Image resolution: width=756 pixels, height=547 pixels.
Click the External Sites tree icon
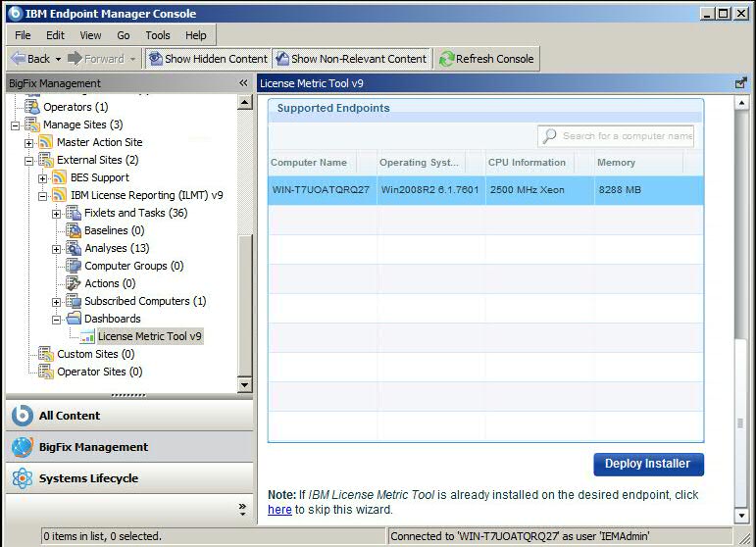[46, 160]
